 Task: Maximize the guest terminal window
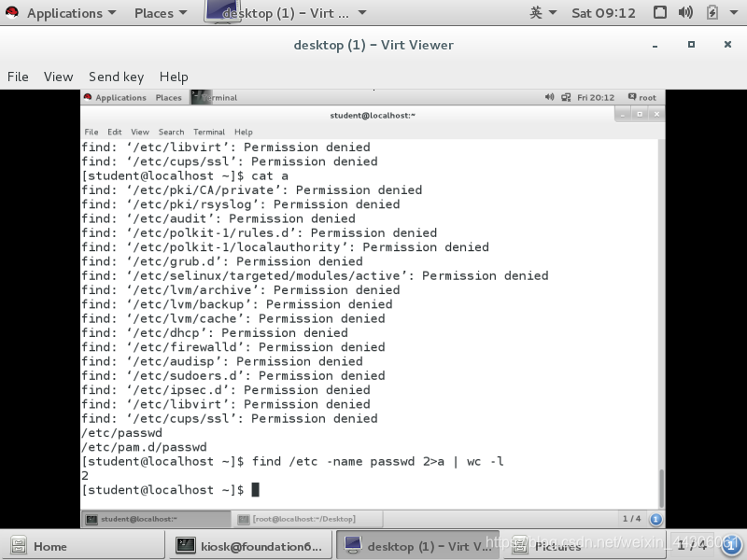640,114
